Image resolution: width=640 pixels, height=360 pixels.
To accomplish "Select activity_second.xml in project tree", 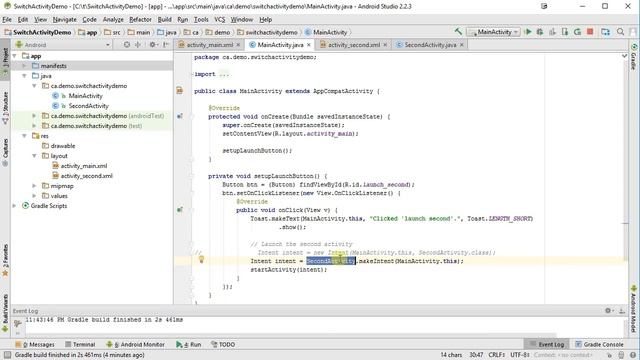I will [x=87, y=176].
